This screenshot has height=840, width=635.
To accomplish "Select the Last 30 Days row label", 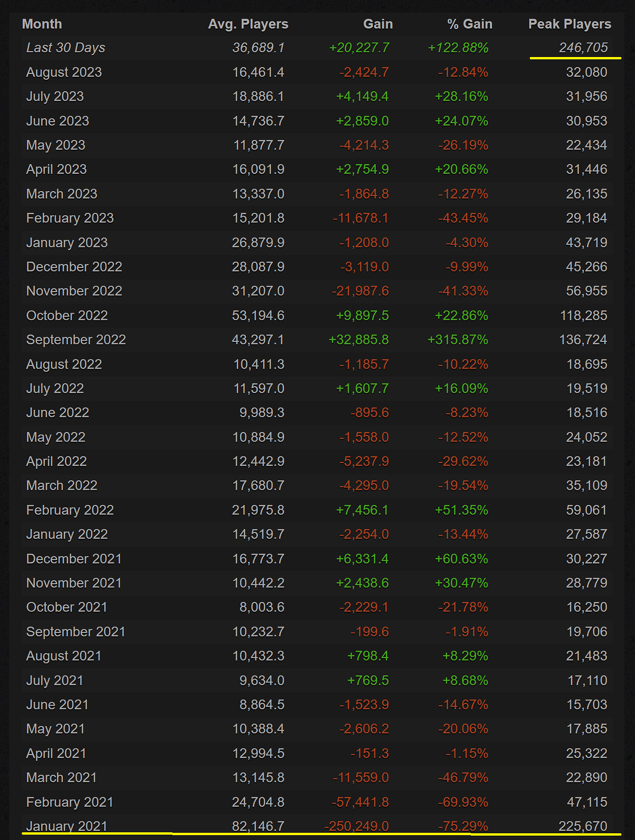I will click(66, 48).
